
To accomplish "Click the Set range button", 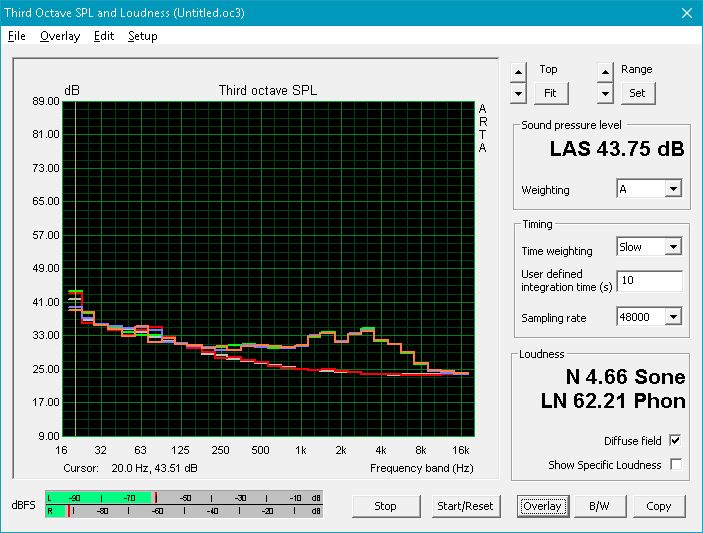I will click(638, 93).
